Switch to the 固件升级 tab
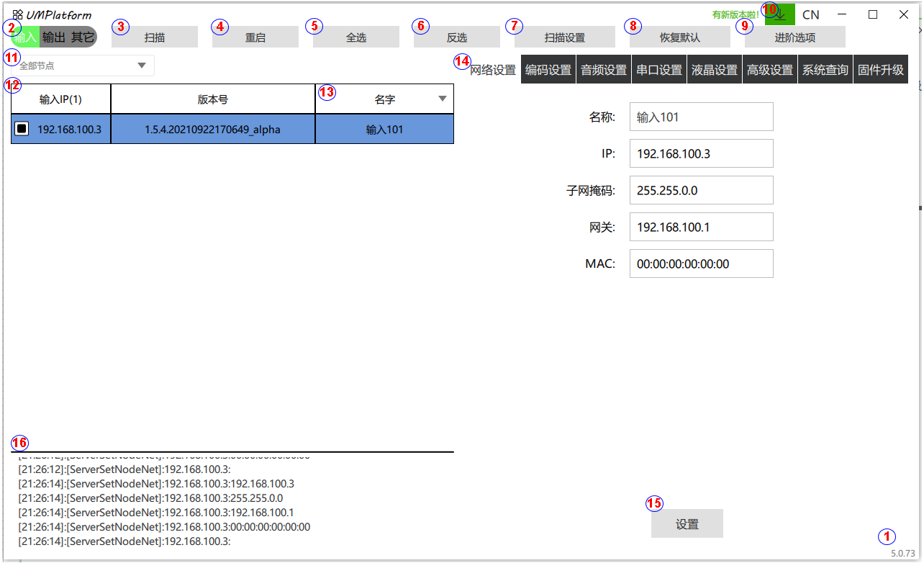The width and height of the screenshot is (924, 563). 880,70
